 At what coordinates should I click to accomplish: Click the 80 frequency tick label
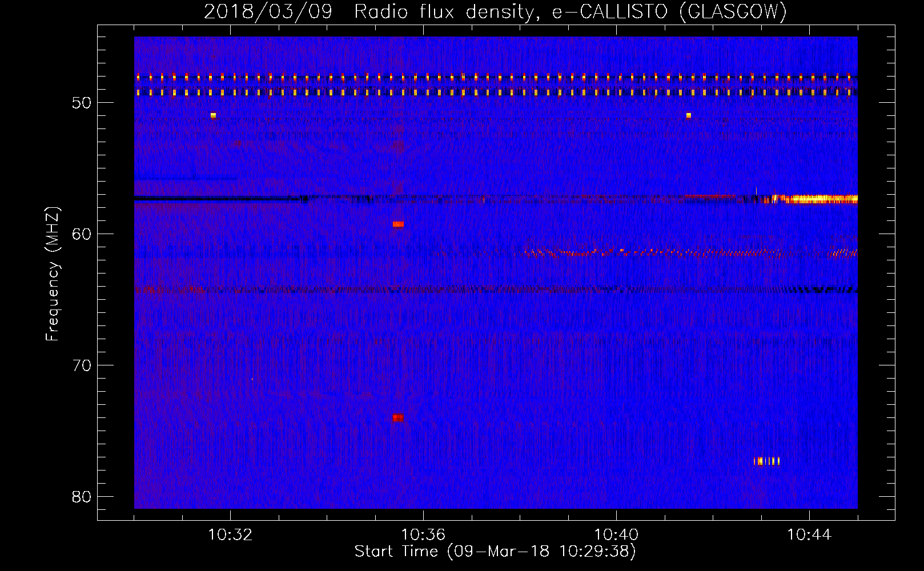coord(82,497)
